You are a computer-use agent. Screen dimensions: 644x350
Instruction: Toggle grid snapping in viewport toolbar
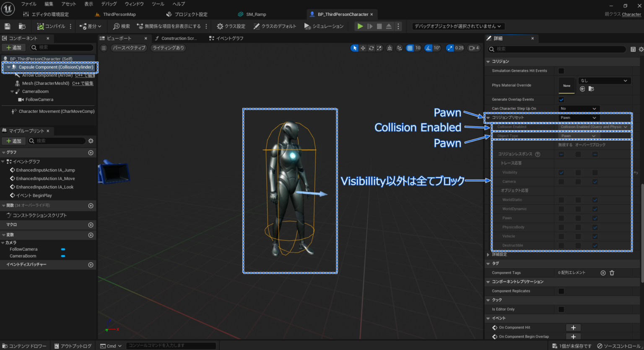click(410, 48)
